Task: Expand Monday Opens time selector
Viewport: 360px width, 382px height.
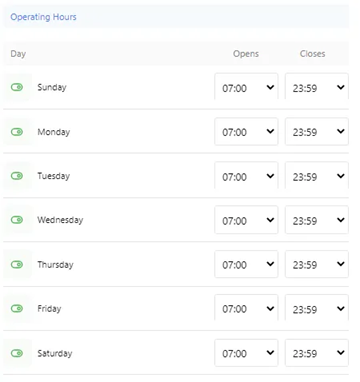Action: tap(246, 131)
